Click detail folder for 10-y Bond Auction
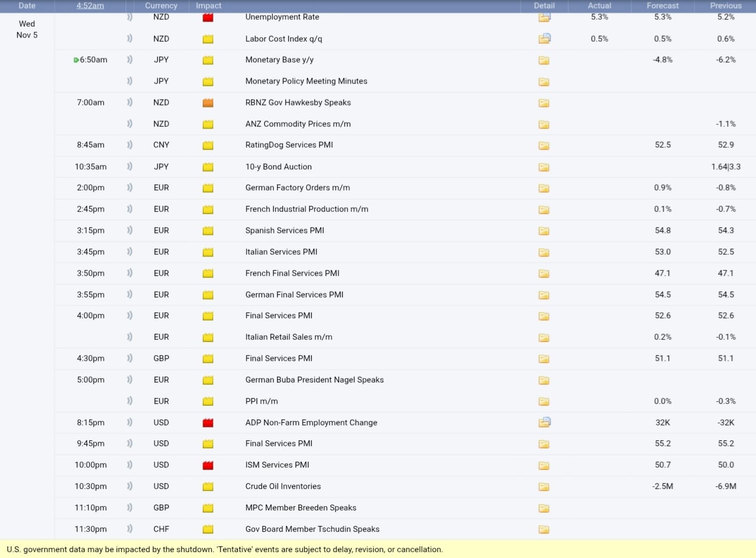This screenshot has width=756, height=558. [544, 167]
